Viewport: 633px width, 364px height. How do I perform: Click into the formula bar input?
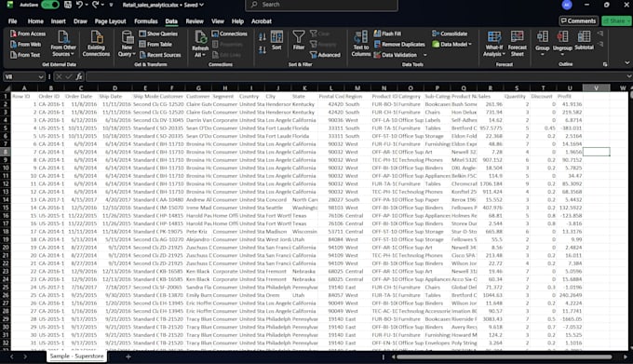click(356, 76)
